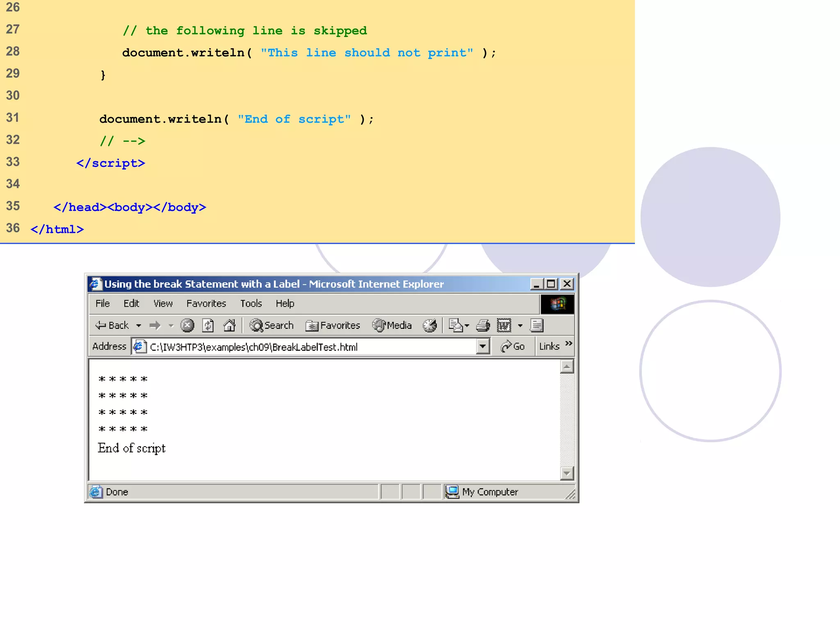Go to the Home page icon
The height and width of the screenshot is (630, 840).
(x=229, y=326)
